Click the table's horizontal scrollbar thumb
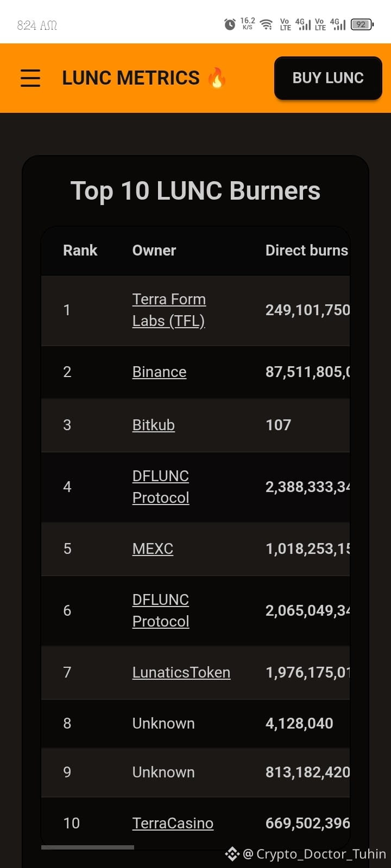Image resolution: width=391 pixels, height=868 pixels. pyautogui.click(x=87, y=847)
